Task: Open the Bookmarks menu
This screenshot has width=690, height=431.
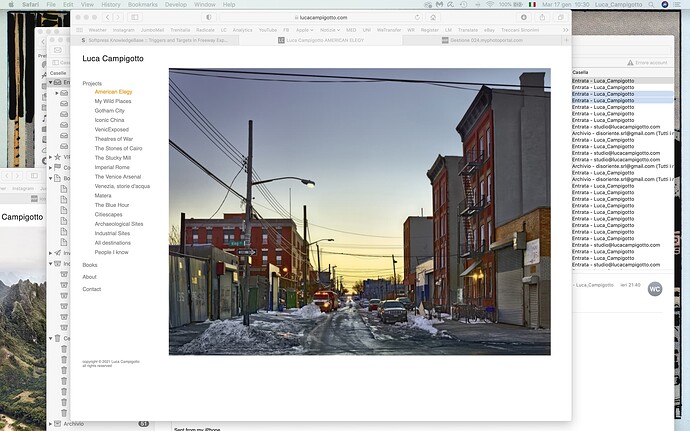Action: coord(143,4)
